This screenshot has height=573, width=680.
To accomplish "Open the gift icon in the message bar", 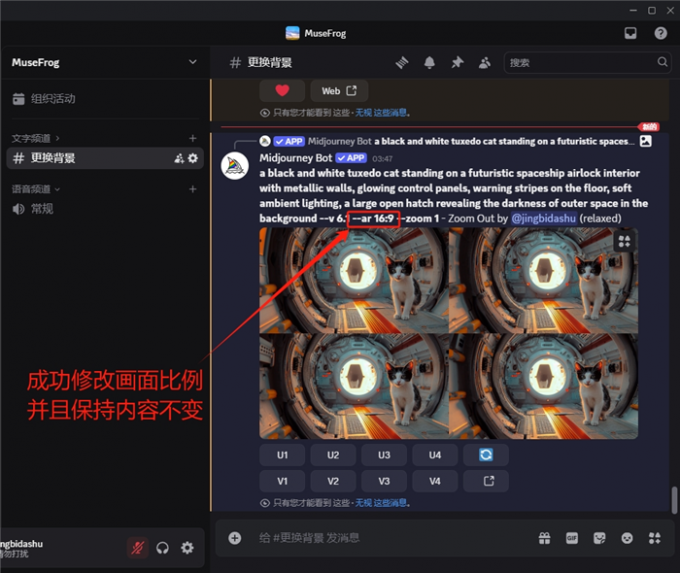I will click(544, 538).
